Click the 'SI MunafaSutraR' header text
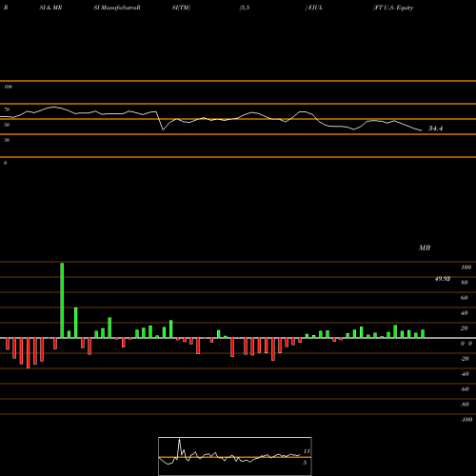 pyautogui.click(x=117, y=8)
